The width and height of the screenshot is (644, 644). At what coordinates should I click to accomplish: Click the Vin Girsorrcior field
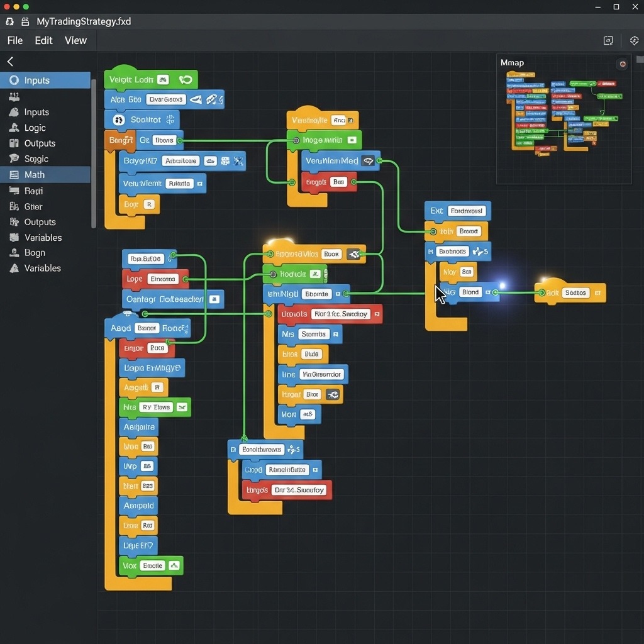coord(321,374)
